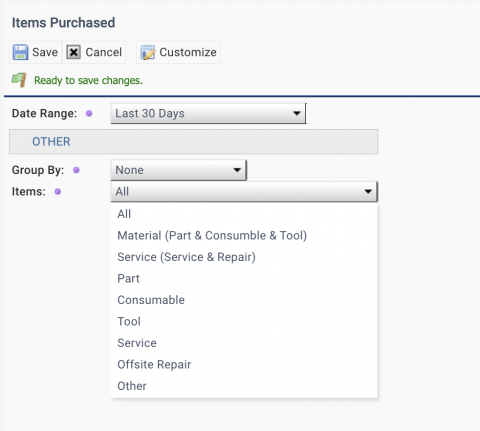Click the OTHER section header

[x=193, y=142]
